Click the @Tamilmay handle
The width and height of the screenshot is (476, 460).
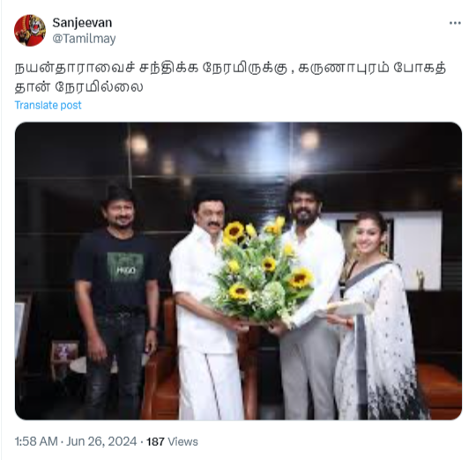click(84, 39)
